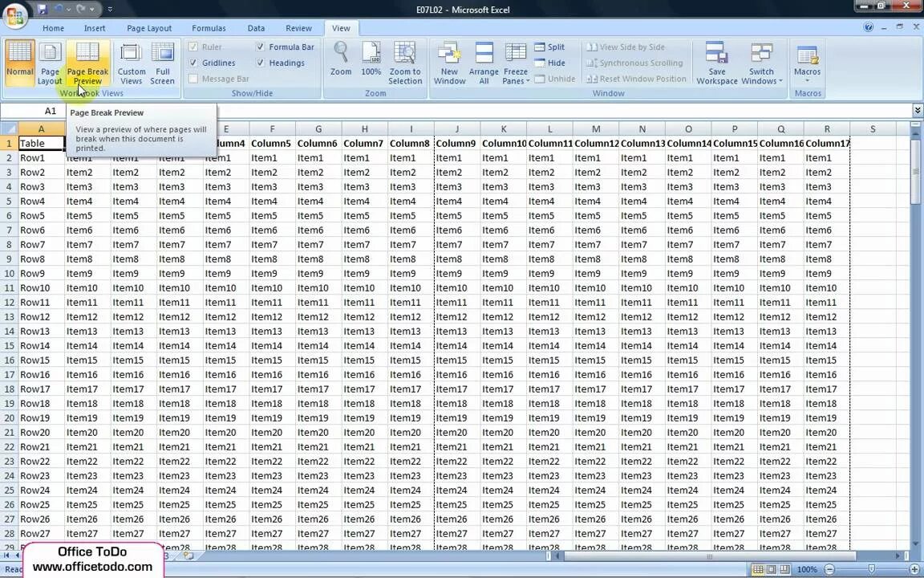Select the Column17 header cell
This screenshot has width=924, height=578.
(827, 143)
